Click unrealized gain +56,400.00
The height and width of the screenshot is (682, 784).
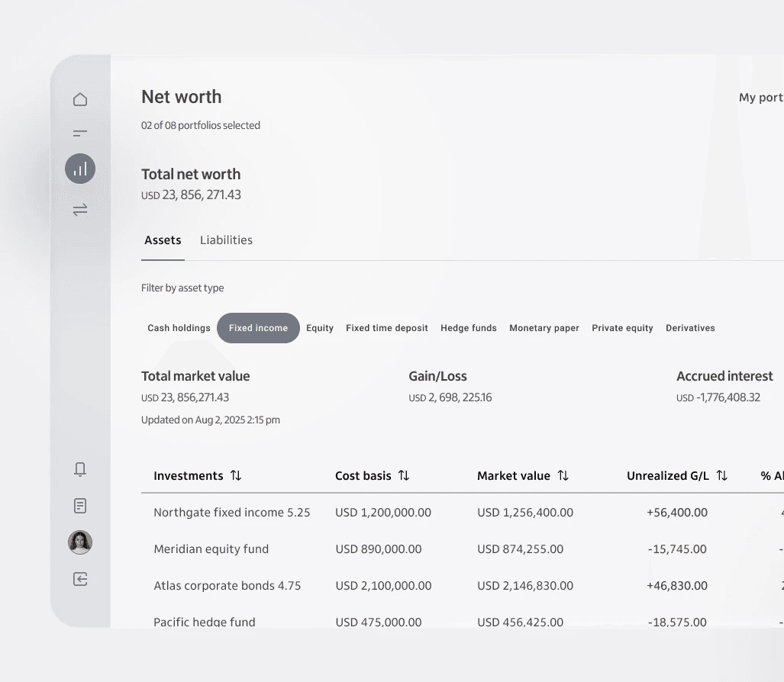(x=677, y=513)
